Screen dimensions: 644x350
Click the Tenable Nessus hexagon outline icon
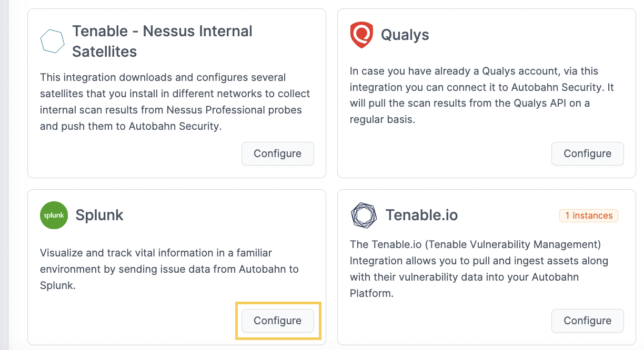pyautogui.click(x=53, y=41)
